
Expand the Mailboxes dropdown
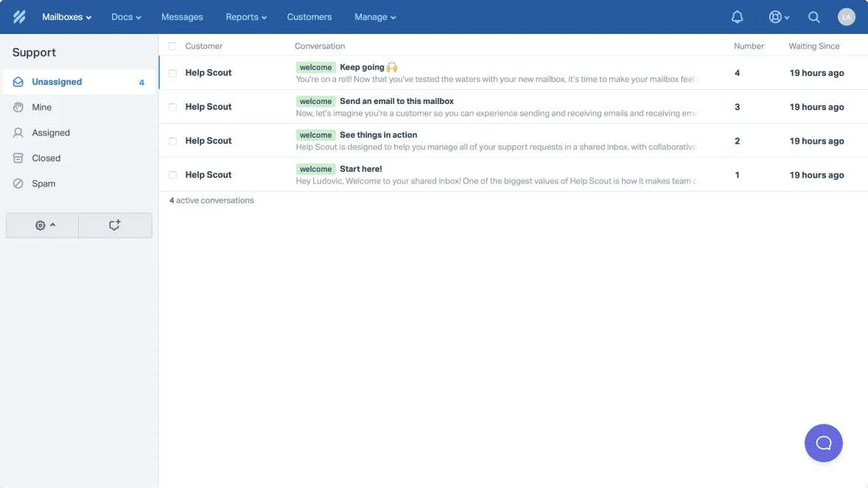pyautogui.click(x=66, y=17)
